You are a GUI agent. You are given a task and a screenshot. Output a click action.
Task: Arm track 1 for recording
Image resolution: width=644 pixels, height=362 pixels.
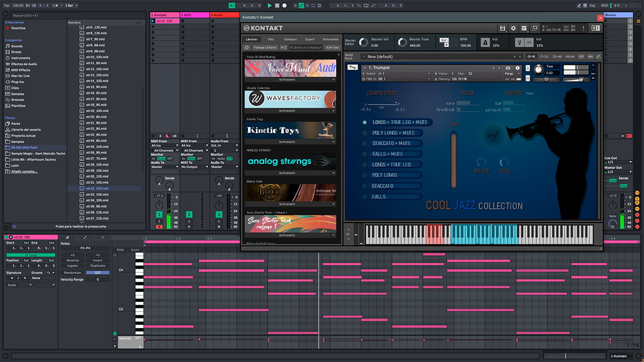click(159, 227)
